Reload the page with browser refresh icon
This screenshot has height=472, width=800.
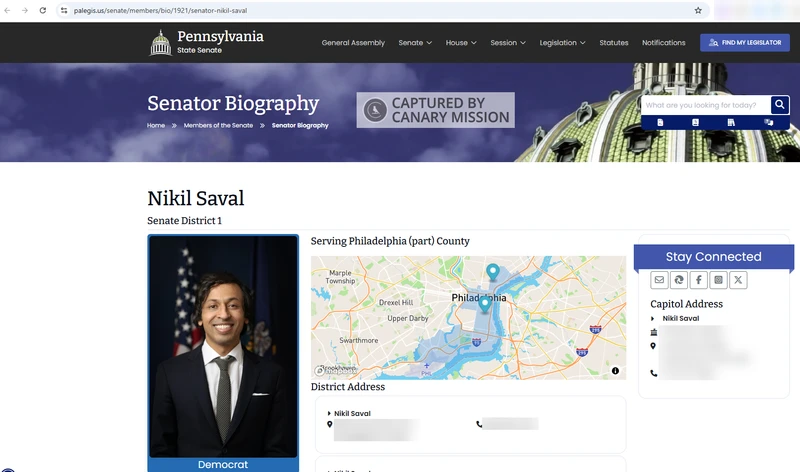click(43, 10)
